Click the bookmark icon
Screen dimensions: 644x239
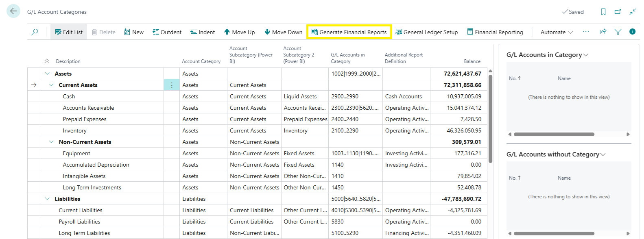click(603, 12)
